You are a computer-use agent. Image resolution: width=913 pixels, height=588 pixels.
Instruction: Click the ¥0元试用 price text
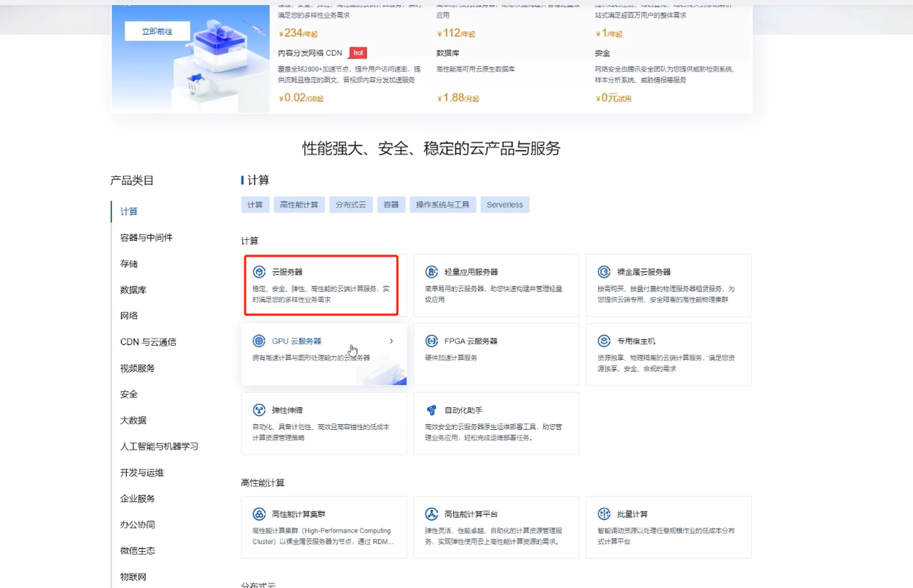614,98
